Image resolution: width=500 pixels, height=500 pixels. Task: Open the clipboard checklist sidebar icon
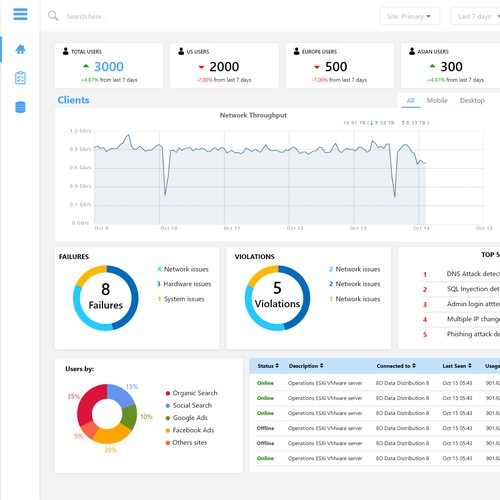(x=20, y=78)
